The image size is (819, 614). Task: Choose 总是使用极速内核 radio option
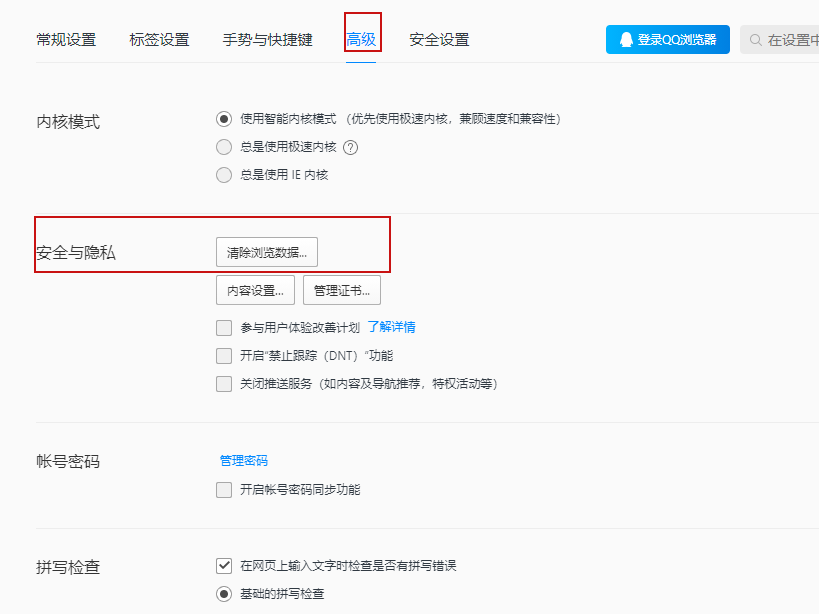[224, 147]
